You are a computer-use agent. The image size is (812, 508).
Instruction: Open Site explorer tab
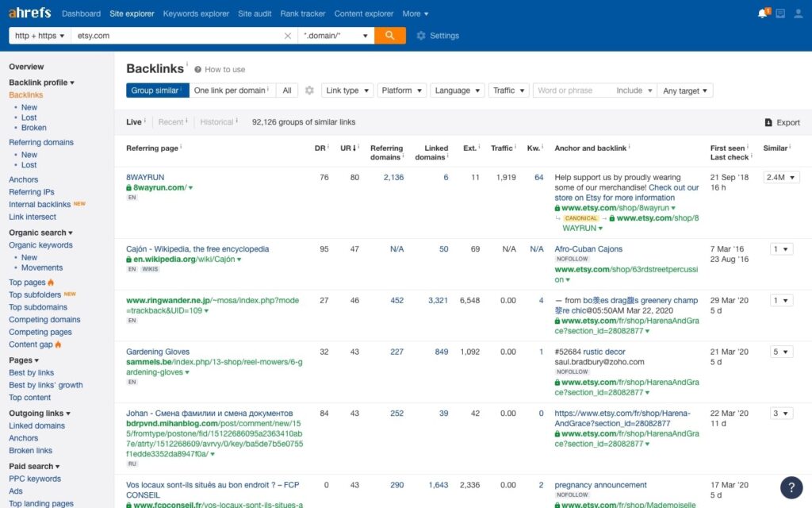[x=132, y=13]
